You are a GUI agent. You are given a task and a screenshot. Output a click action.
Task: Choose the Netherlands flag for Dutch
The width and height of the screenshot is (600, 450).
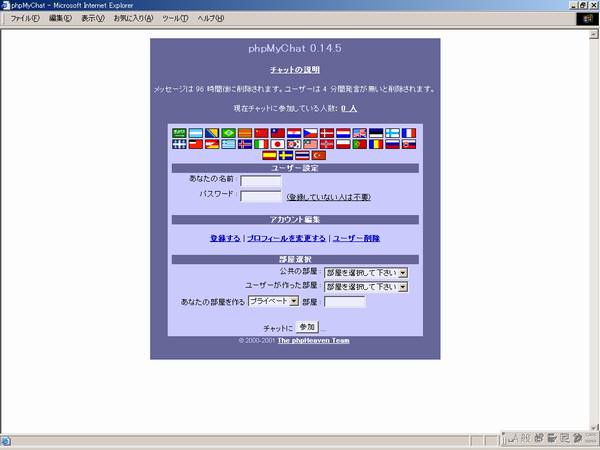click(x=343, y=133)
